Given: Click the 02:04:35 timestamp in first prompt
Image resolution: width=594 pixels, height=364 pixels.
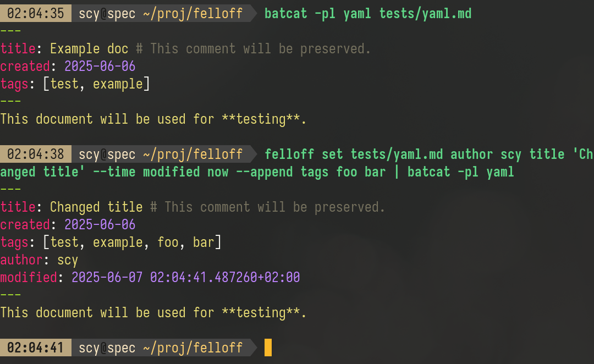Looking at the screenshot, I should 36,14.
